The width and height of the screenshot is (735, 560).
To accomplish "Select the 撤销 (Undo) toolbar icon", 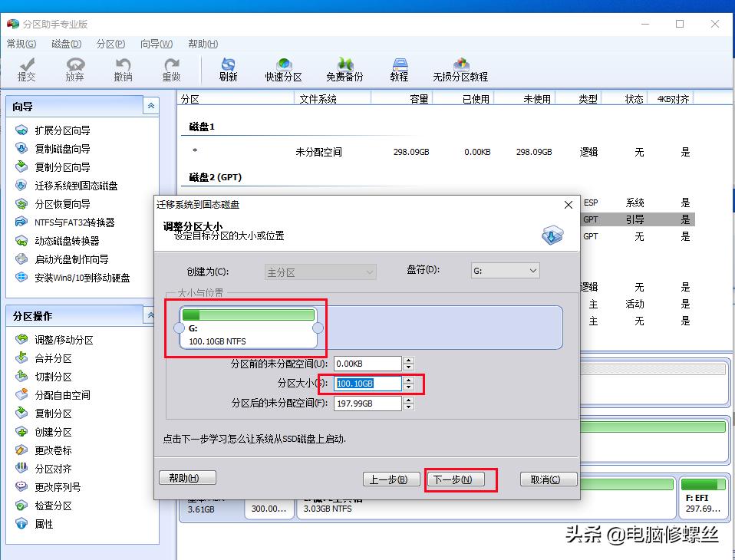I will [122, 69].
